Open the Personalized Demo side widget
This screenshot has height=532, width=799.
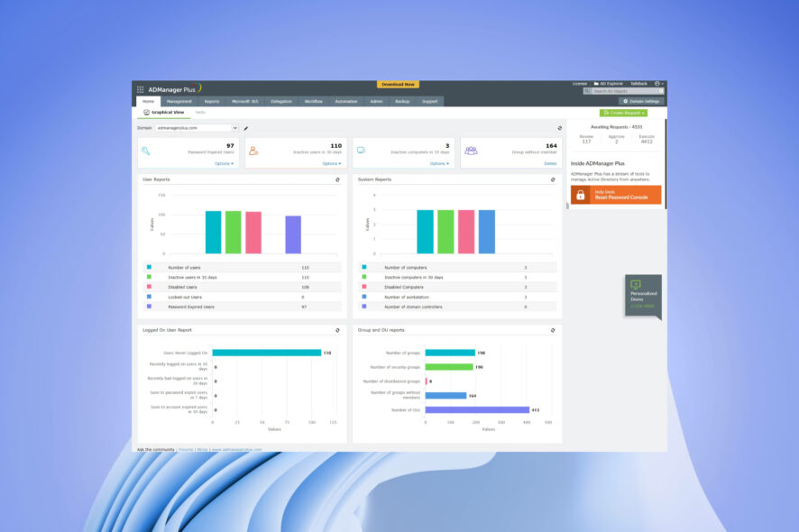coord(643,296)
